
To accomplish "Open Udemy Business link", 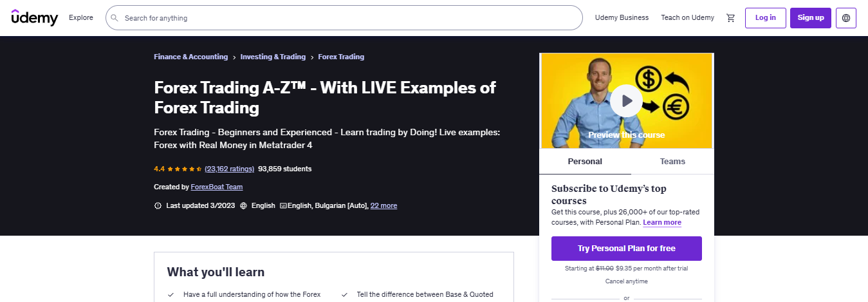I will click(622, 18).
